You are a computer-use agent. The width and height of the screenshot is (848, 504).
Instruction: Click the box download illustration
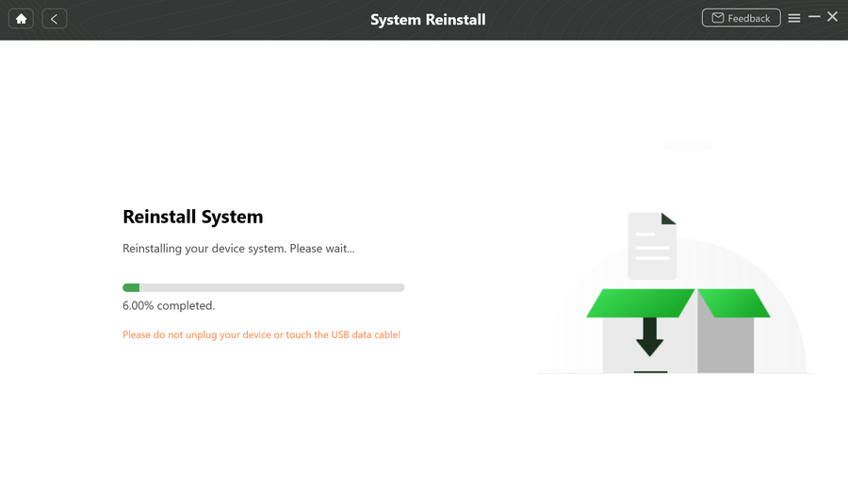click(x=676, y=292)
